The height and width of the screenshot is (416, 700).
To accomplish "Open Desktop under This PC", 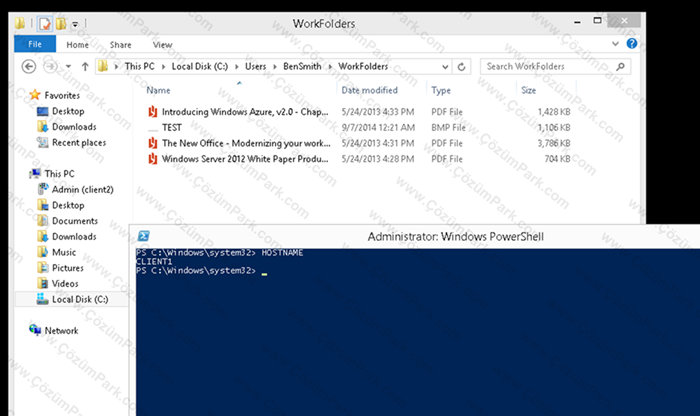I will 68,205.
